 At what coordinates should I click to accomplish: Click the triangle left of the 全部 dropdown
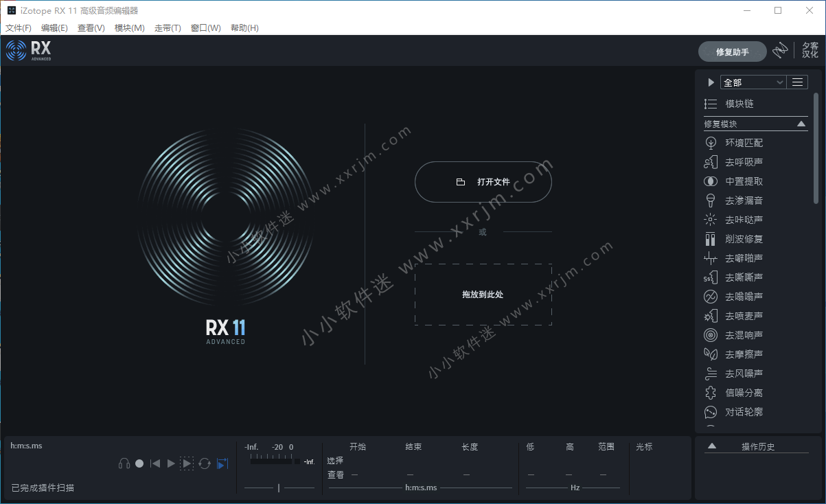click(711, 82)
